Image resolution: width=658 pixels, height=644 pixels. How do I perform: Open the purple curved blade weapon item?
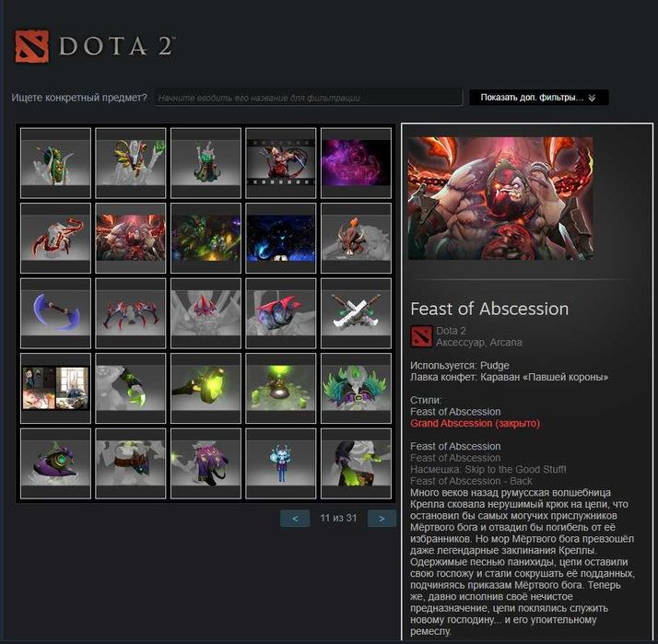[x=55, y=313]
